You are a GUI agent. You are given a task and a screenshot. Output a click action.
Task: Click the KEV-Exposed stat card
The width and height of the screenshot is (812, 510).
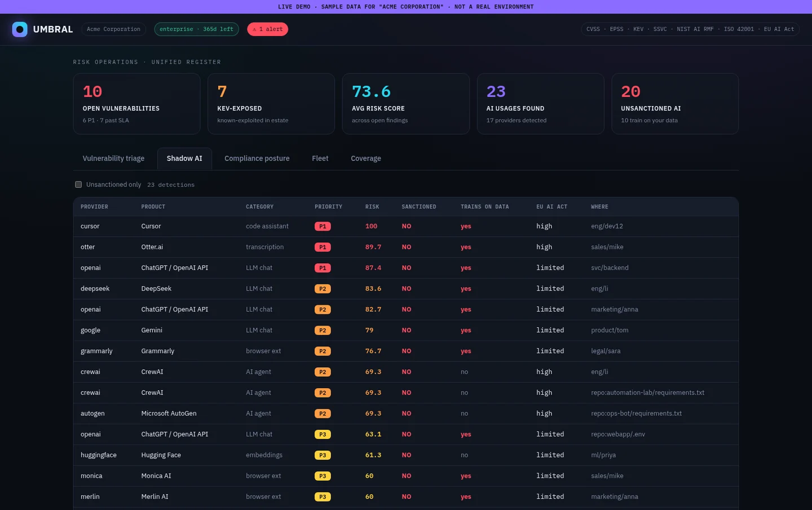271,104
